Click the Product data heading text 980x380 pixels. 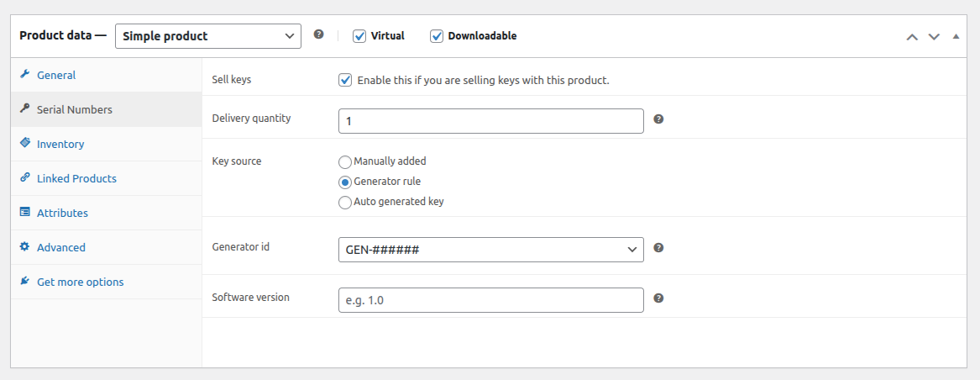[x=63, y=35]
